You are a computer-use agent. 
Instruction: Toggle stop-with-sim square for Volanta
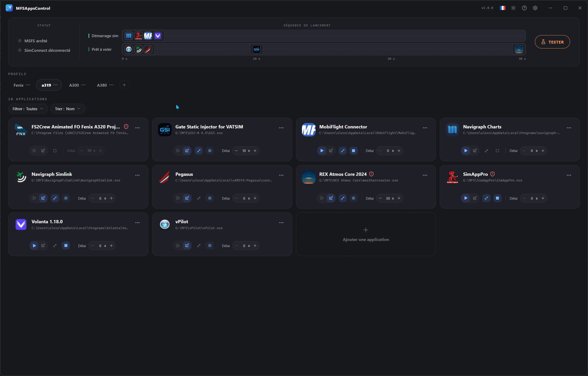[66, 246]
